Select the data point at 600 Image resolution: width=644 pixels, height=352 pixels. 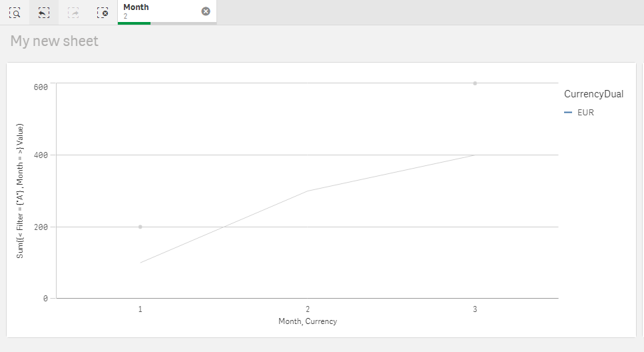[x=475, y=83]
